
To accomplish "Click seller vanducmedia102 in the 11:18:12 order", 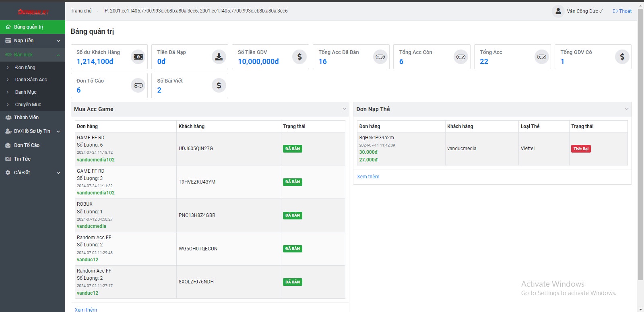I will click(x=96, y=160).
